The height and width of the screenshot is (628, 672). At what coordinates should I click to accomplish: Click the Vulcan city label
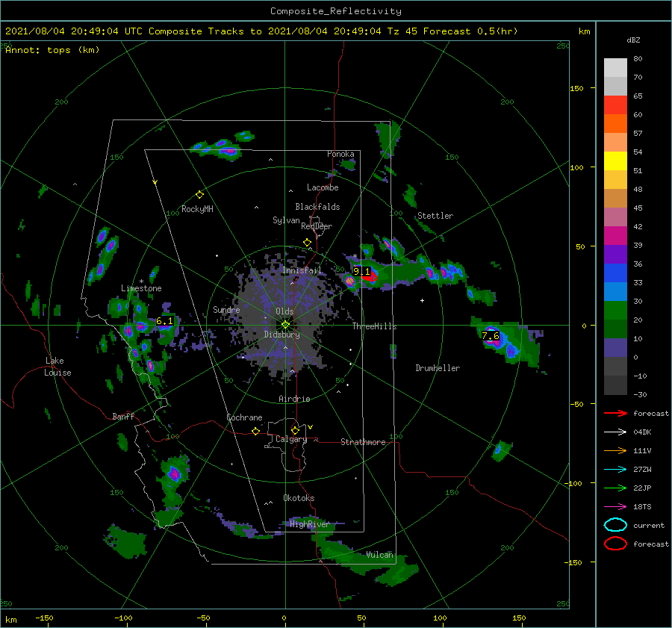point(379,555)
